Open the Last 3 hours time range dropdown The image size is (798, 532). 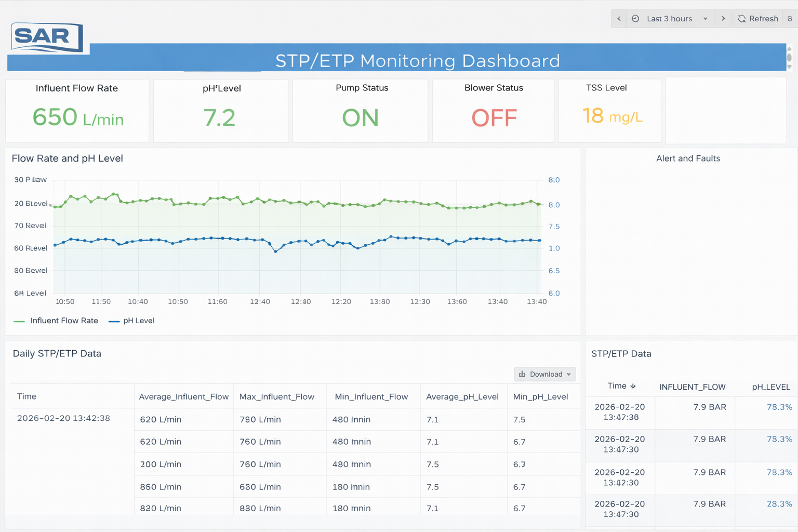point(670,19)
